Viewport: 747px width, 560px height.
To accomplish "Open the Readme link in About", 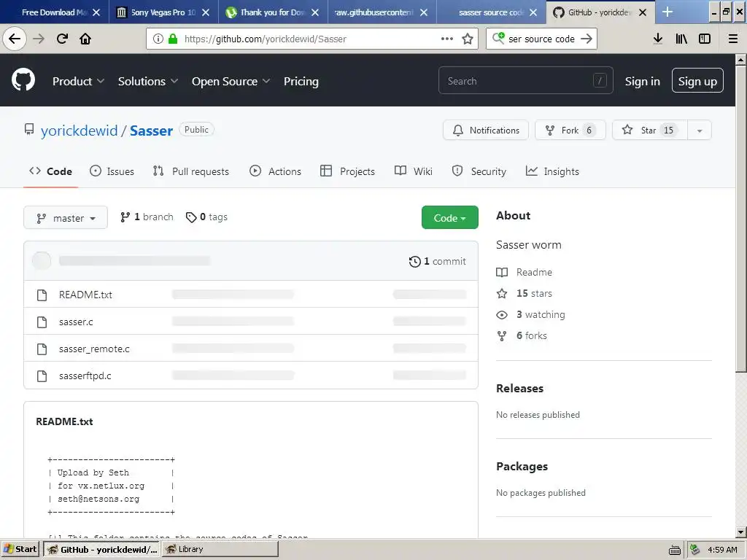I will [x=525, y=273].
